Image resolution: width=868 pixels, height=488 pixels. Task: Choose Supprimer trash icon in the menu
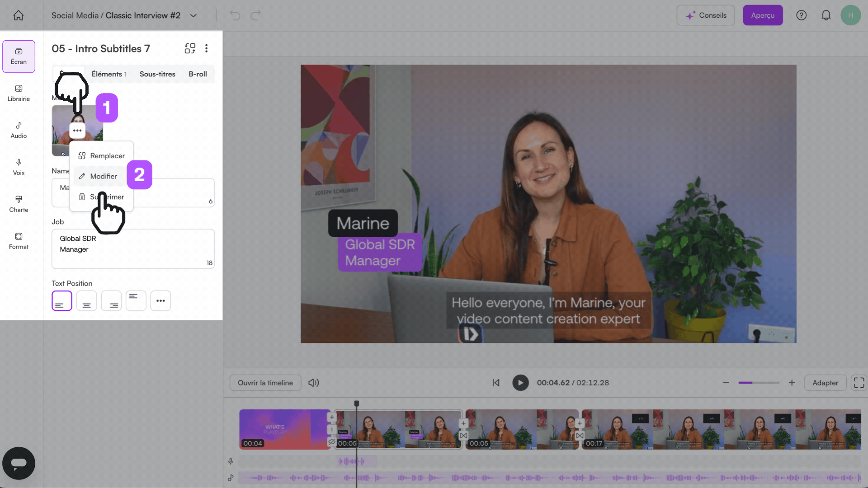(82, 197)
